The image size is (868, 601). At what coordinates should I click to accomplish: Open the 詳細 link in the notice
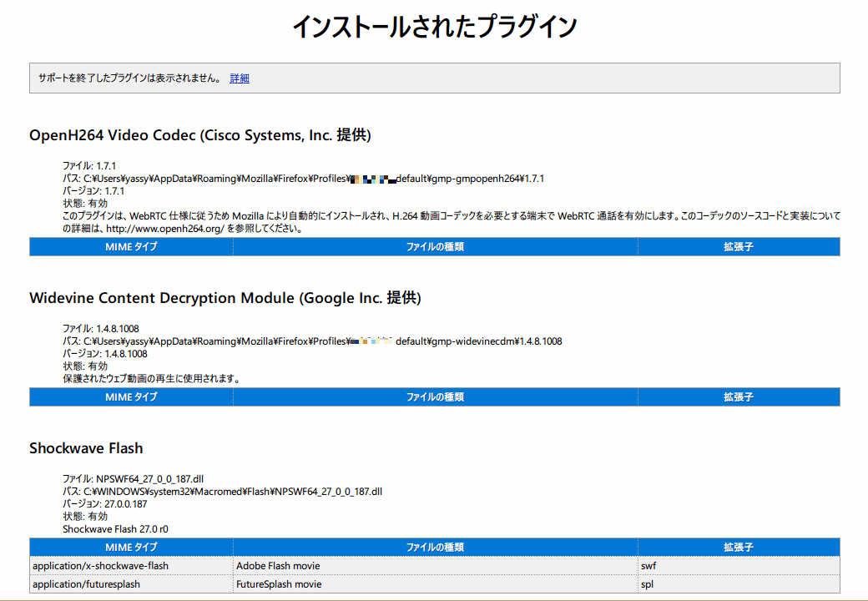tap(240, 78)
